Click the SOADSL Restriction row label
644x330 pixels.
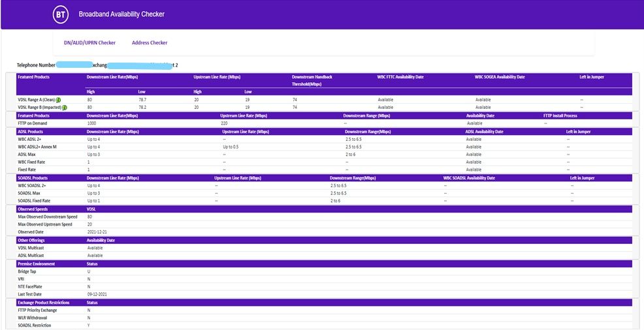[35, 325]
